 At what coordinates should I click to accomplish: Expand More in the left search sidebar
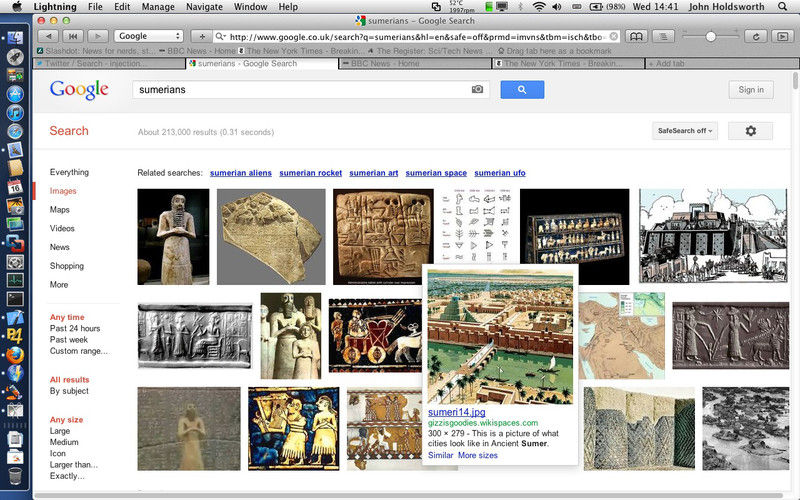click(59, 285)
